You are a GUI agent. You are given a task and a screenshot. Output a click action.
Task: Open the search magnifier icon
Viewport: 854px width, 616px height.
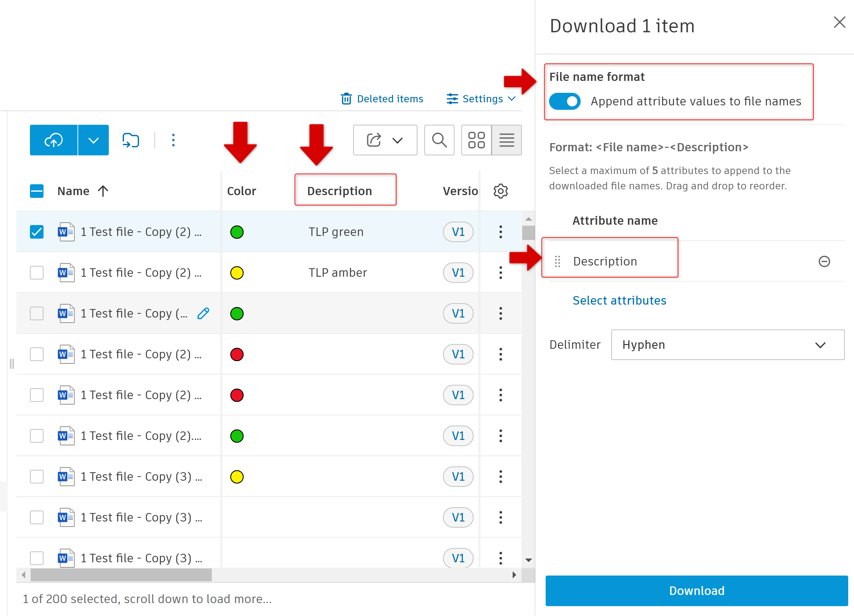click(439, 140)
